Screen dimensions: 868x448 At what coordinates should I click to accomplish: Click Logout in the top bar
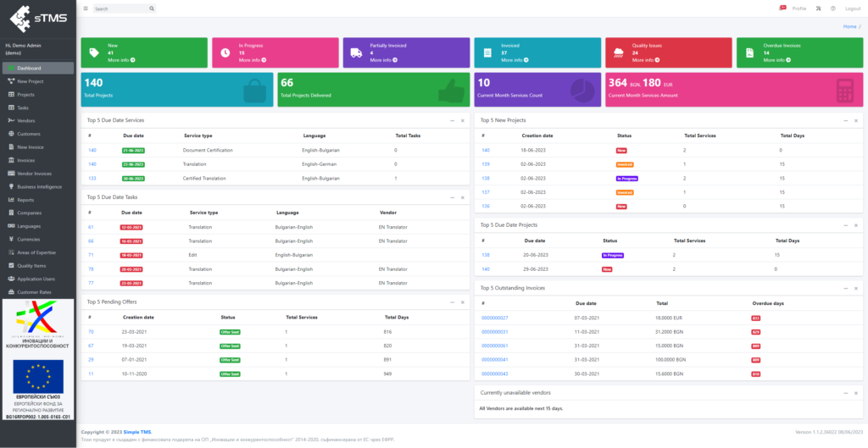[853, 8]
